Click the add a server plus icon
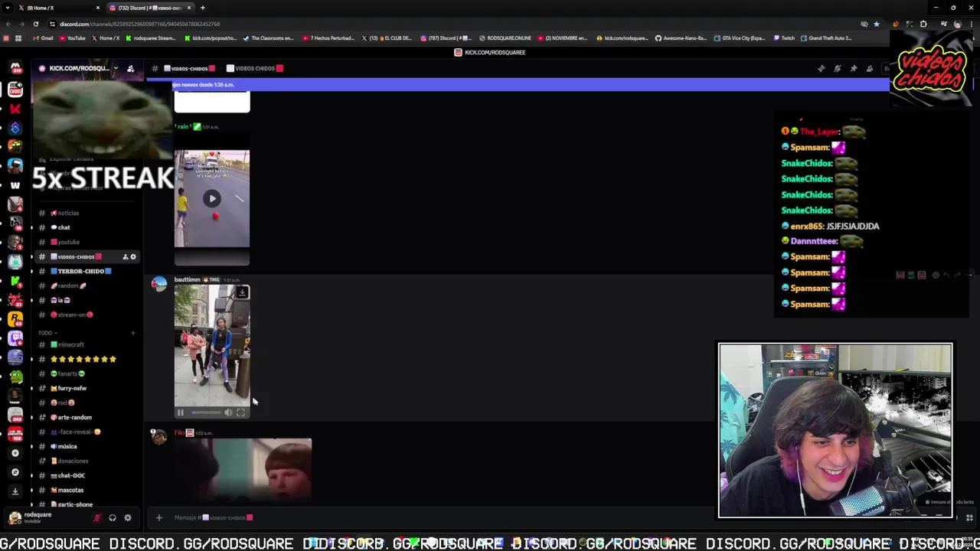This screenshot has width=980, height=551. click(15, 453)
